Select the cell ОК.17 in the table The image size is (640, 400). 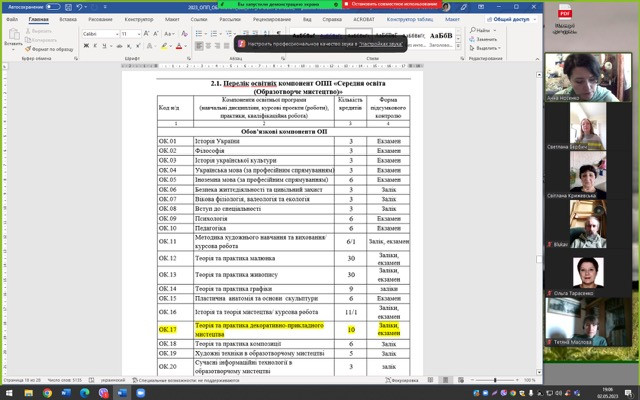coord(175,330)
